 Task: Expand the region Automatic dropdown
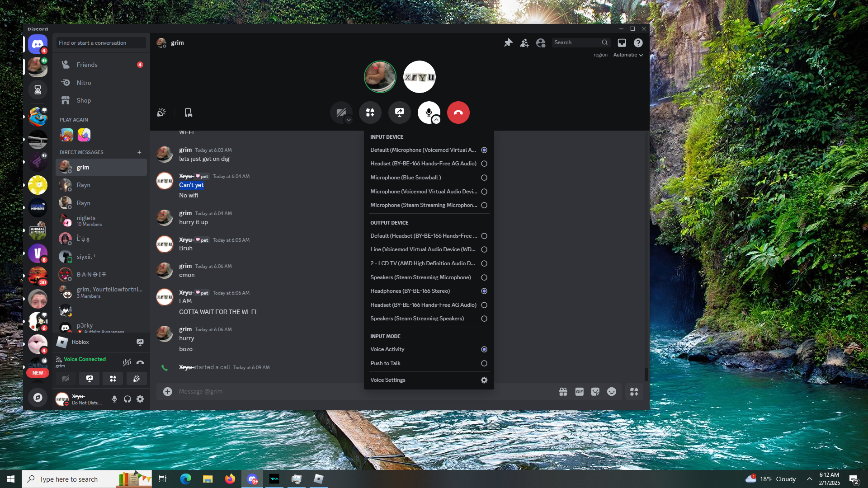(x=628, y=55)
